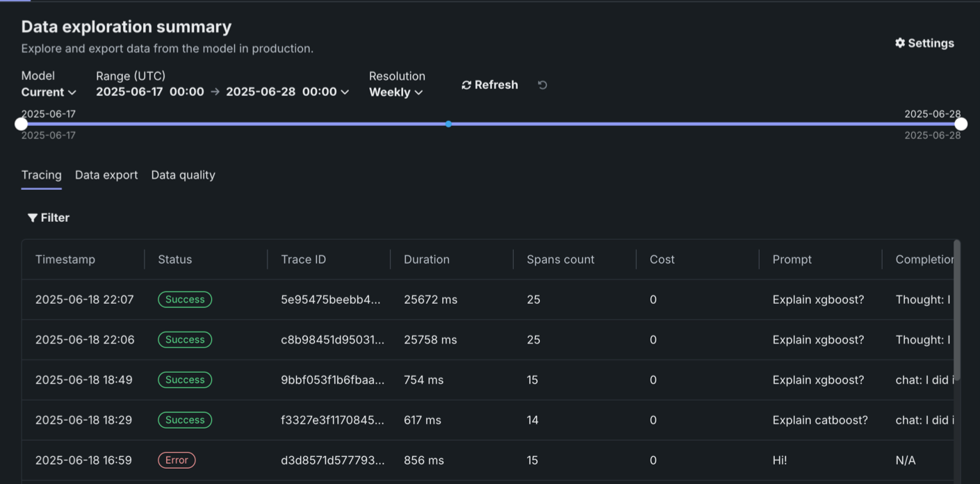Click the right slider handle at 2025-06-28

point(961,124)
